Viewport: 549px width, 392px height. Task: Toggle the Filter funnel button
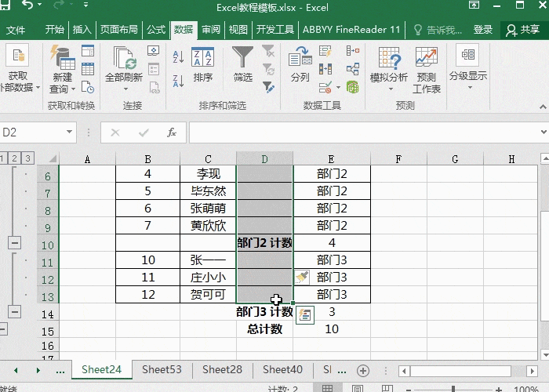pos(242,65)
